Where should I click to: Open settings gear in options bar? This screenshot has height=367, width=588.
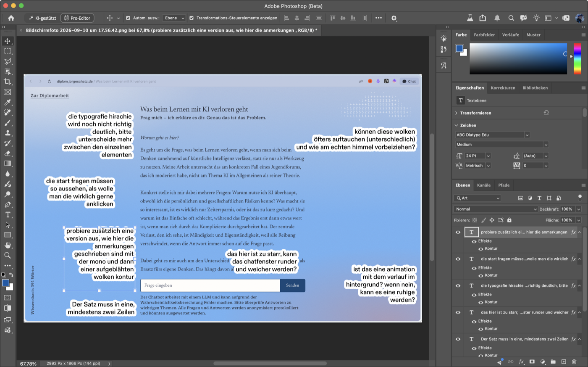point(394,18)
